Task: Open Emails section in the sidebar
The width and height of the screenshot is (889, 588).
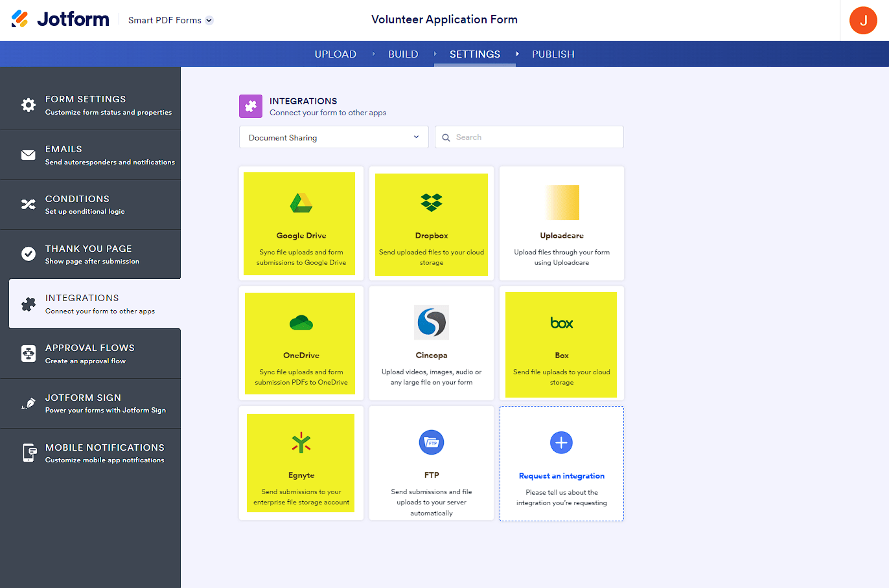Action: pyautogui.click(x=90, y=155)
